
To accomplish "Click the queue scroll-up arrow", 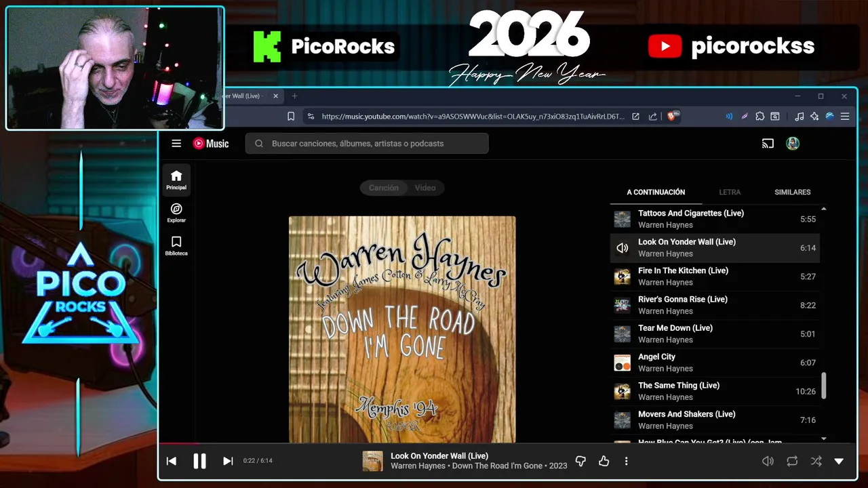I will 824,209.
